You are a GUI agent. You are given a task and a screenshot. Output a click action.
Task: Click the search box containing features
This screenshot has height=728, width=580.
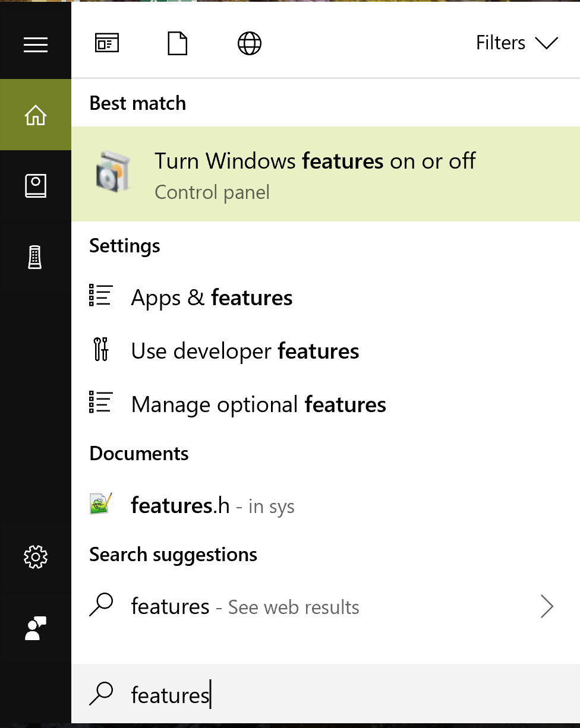click(326, 694)
